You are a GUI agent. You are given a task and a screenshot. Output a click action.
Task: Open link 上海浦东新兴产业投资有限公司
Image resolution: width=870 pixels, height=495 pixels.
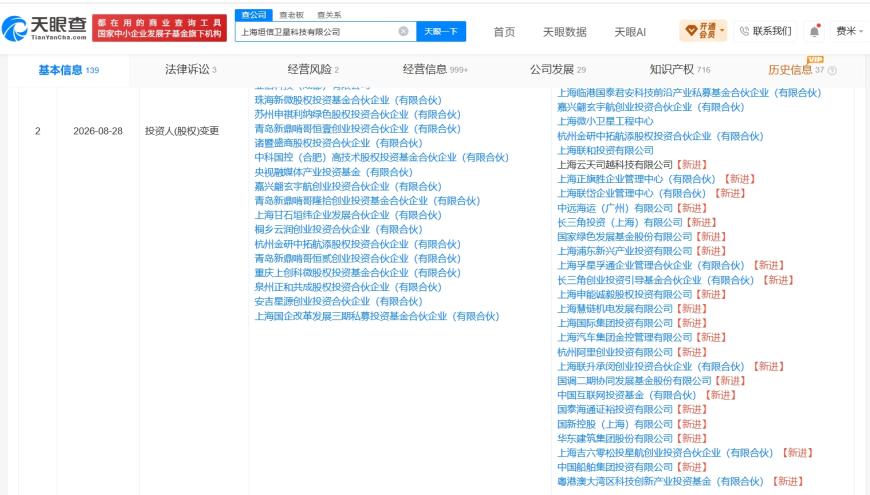pos(624,251)
